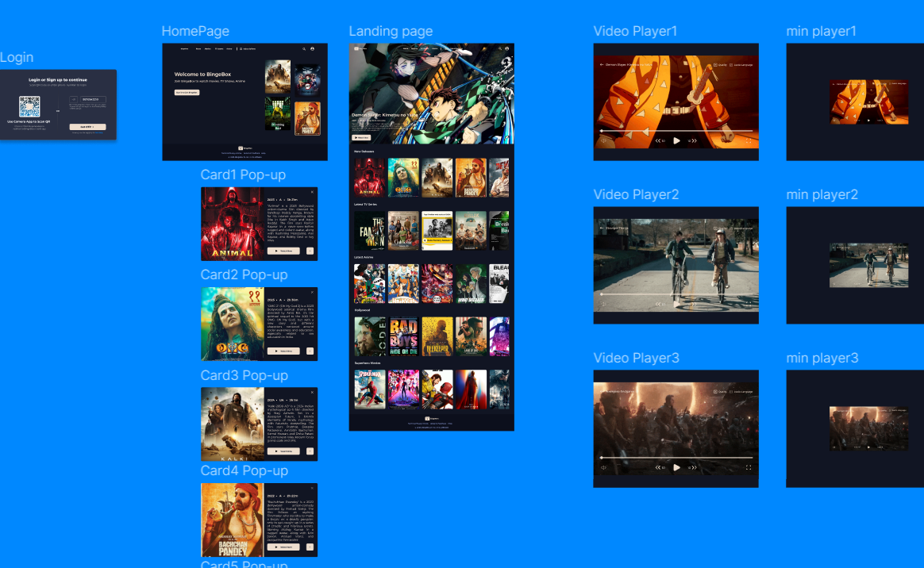Click the search icon in Landing page header
924x568 pixels.
(500, 49)
